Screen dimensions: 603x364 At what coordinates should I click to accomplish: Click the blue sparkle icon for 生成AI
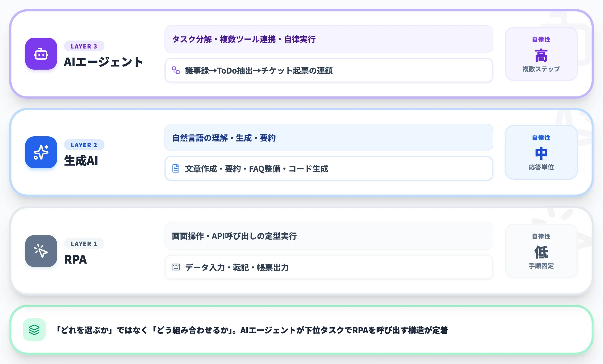tap(41, 152)
